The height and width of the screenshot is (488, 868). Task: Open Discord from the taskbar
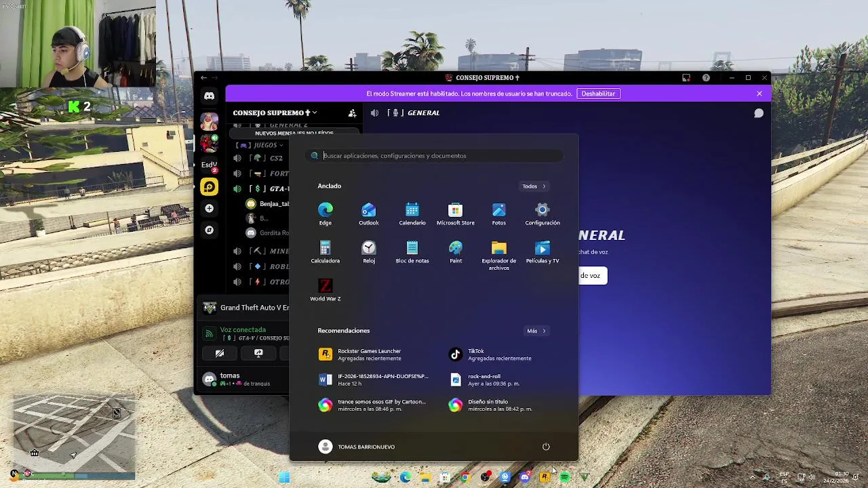[x=525, y=478]
